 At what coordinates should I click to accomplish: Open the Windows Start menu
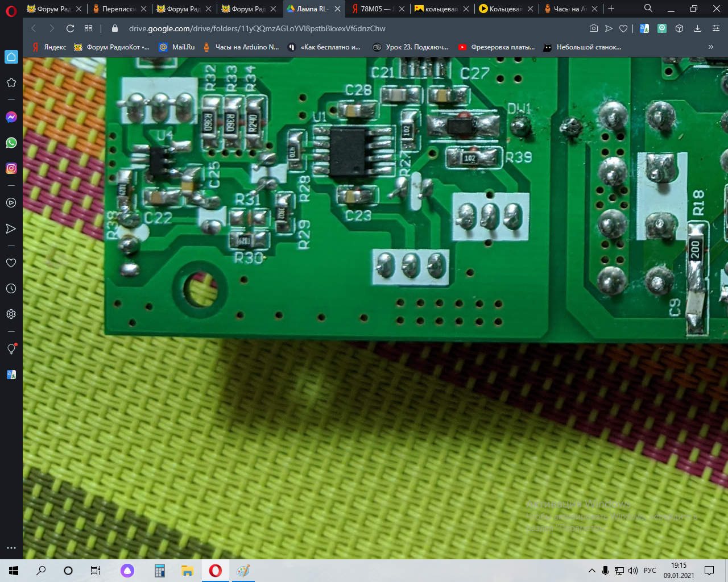click(x=14, y=571)
